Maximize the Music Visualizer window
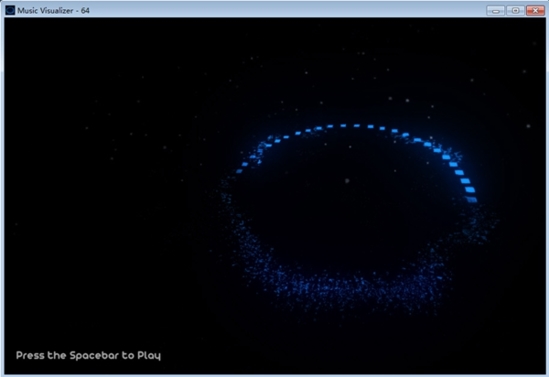 point(515,11)
